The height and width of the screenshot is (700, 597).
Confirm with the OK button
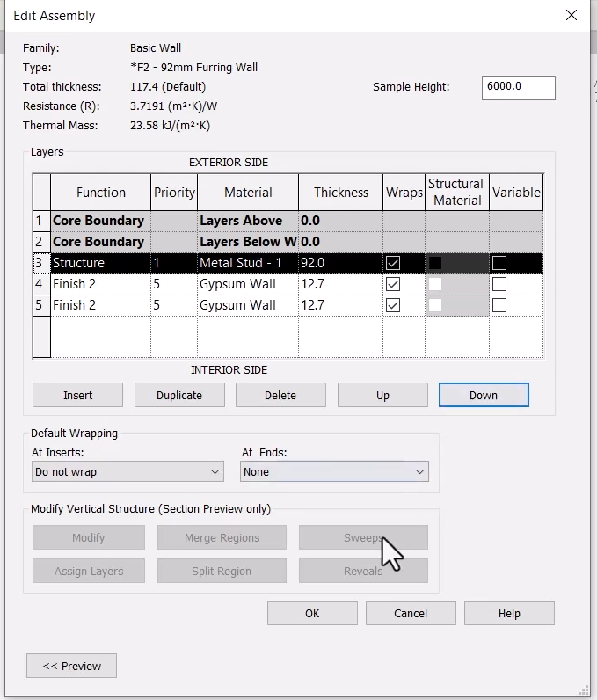pyautogui.click(x=312, y=614)
